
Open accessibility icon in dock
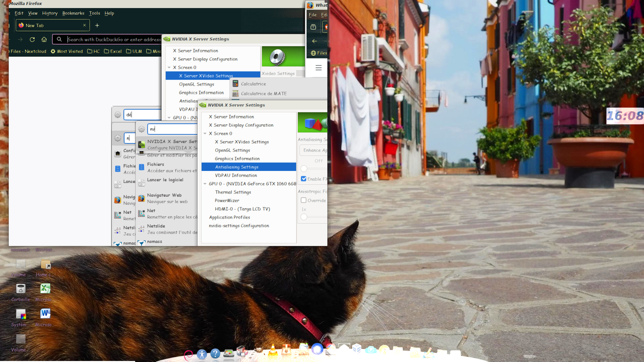[202, 354]
